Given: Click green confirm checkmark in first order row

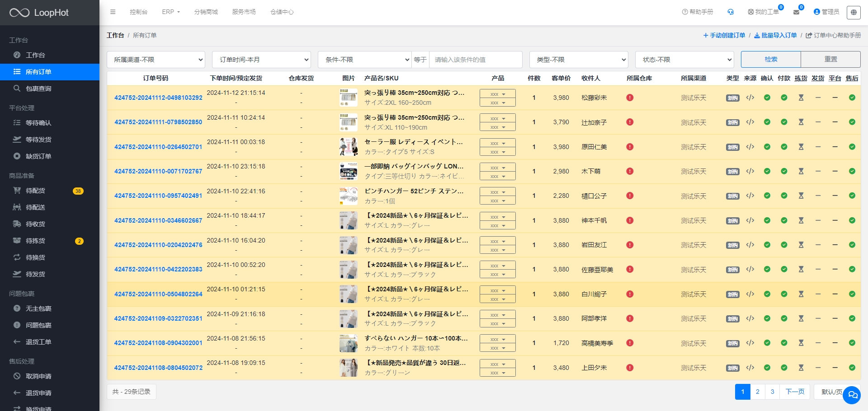Looking at the screenshot, I should click(x=767, y=98).
